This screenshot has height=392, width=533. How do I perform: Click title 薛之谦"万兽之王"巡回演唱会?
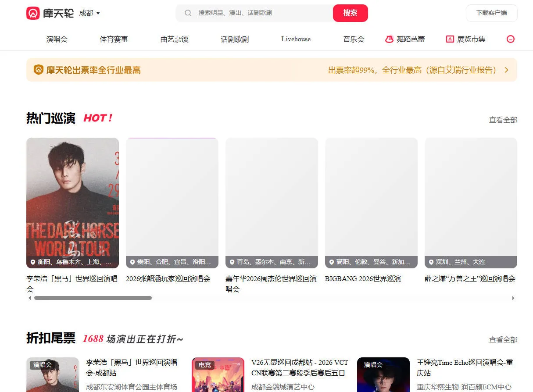point(470,278)
